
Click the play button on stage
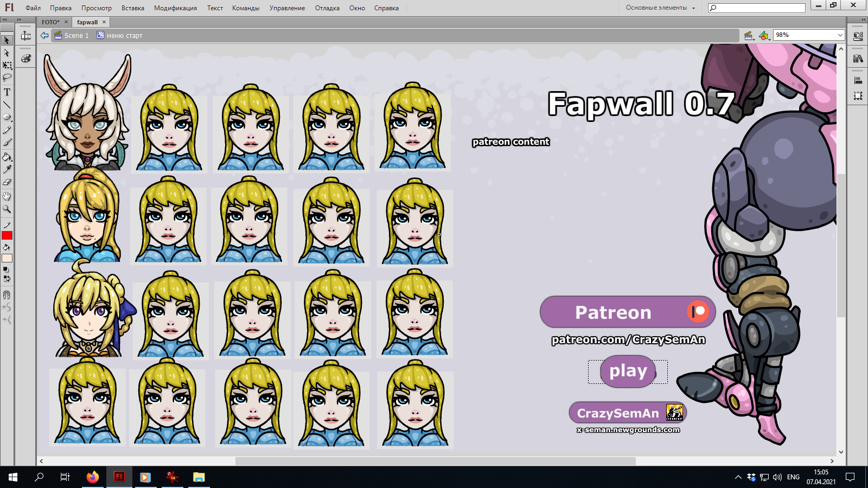coord(628,371)
